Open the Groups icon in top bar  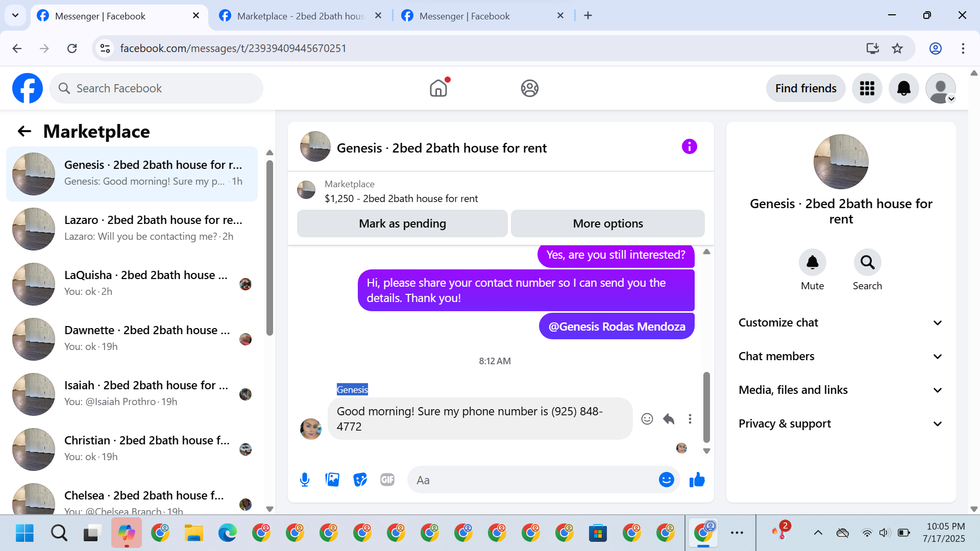530,88
